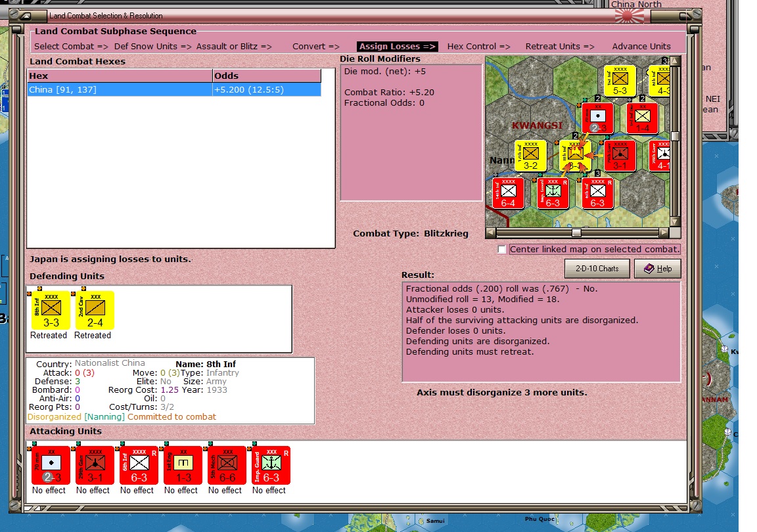The width and height of the screenshot is (757, 532).
Task: Open the 2-D-10 Charts
Action: [x=597, y=269]
